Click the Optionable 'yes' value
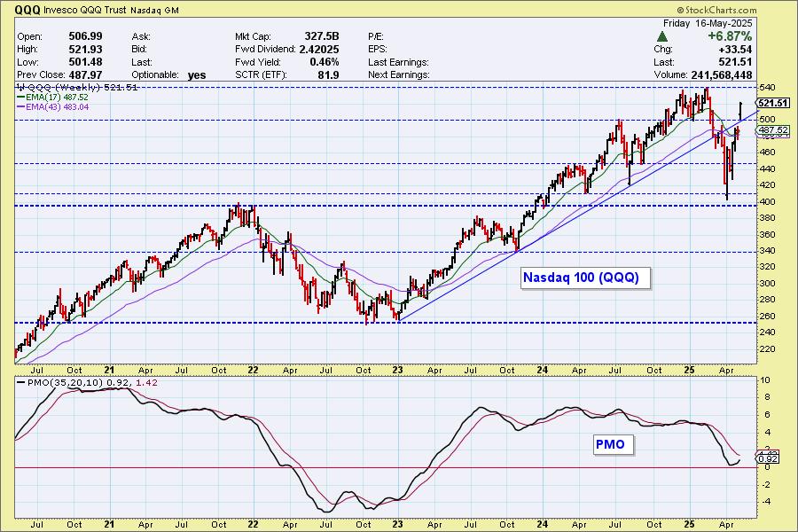The image size is (798, 532). coord(197,75)
